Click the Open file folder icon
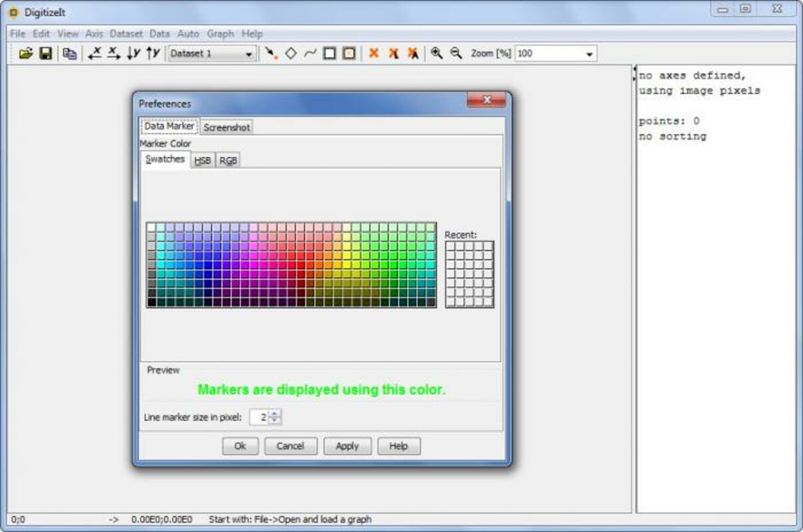 [25, 54]
